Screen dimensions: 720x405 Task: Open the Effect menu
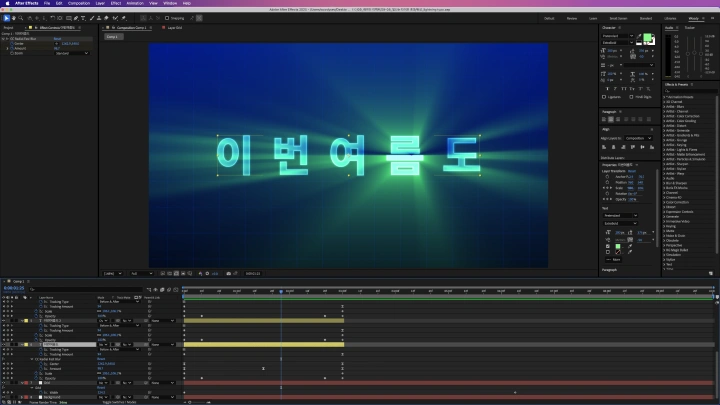tap(116, 3)
